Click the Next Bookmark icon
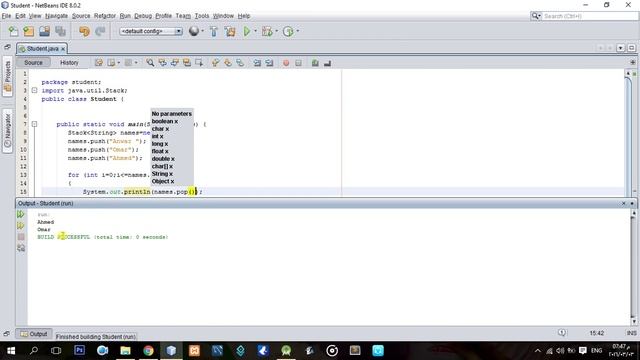Image resolution: width=640 pixels, height=360 pixels. (x=228, y=63)
